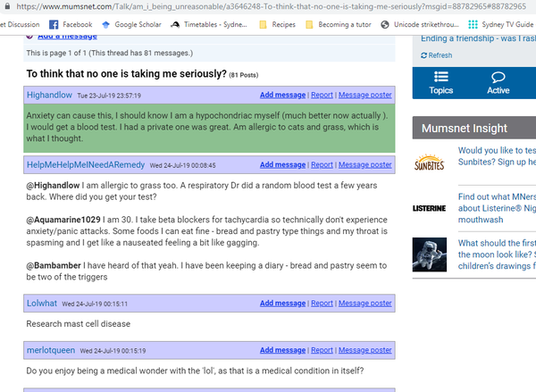The image size is (536, 392).
Task: Open the astronaut moon image thumbnail
Action: pos(430,253)
